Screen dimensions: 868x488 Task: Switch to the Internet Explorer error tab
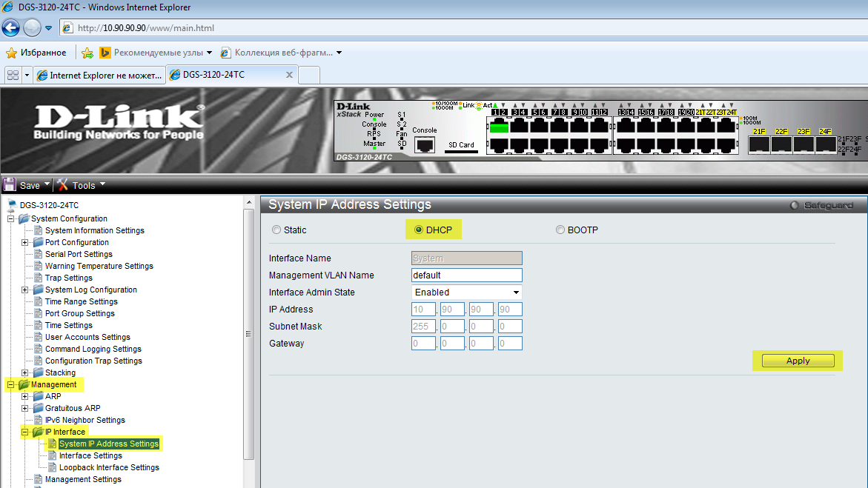99,75
